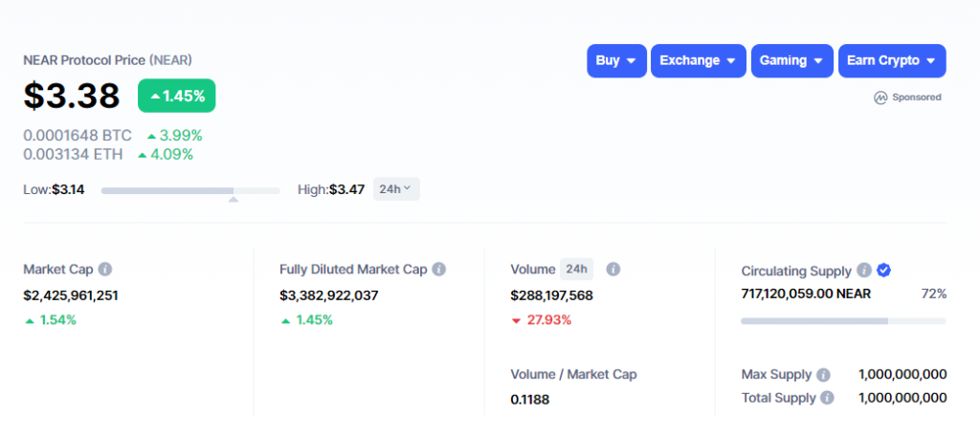The height and width of the screenshot is (436, 980).
Task: Open the Earn Crypto dropdown
Action: click(x=892, y=60)
